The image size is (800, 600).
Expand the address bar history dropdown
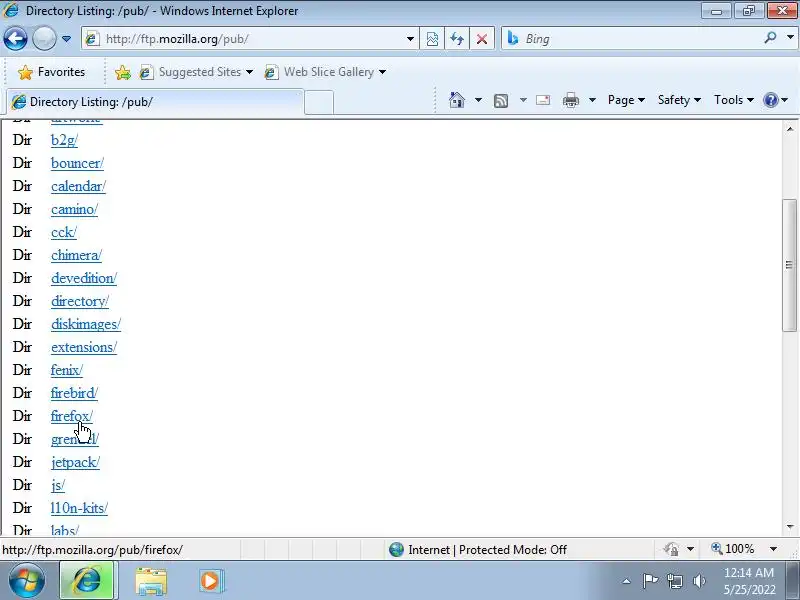tap(410, 39)
